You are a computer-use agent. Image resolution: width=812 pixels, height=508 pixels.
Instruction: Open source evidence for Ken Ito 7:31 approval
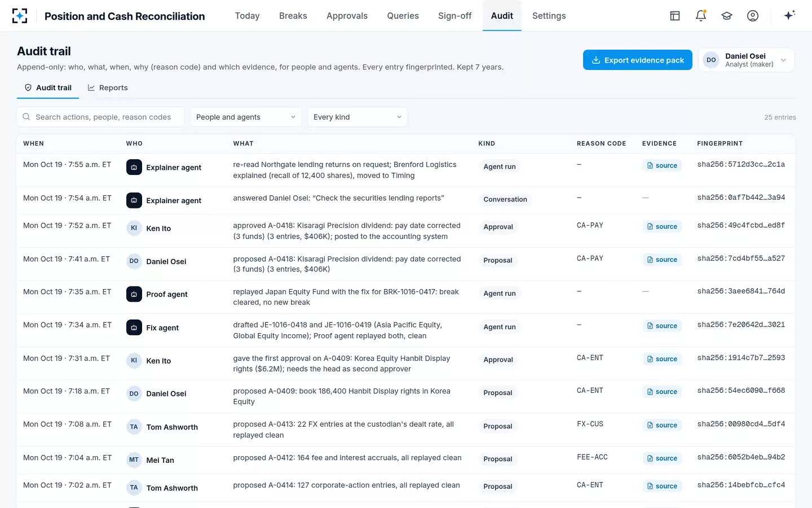click(x=662, y=359)
